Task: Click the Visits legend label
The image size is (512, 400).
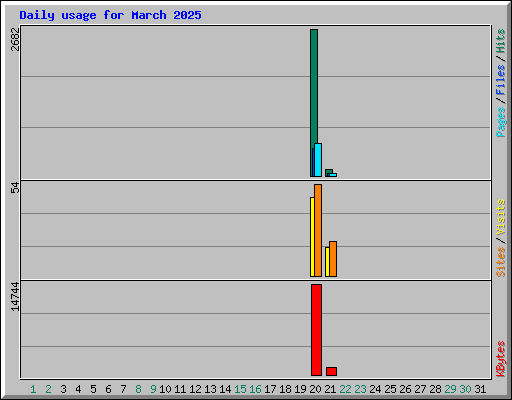Action: point(500,218)
